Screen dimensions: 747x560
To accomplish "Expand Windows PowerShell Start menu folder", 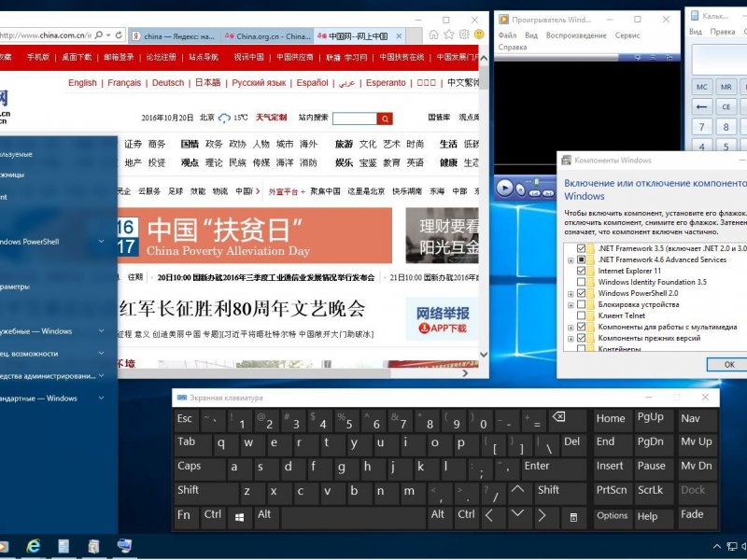I will 101,242.
